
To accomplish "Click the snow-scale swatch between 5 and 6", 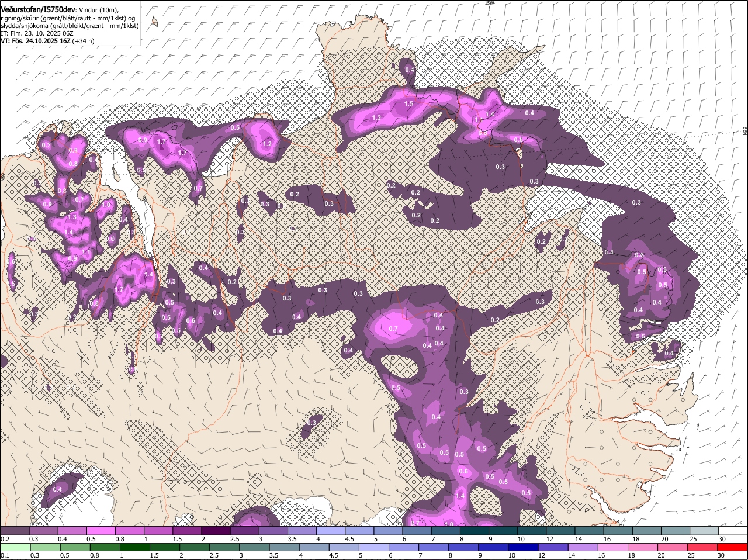I will [388, 531].
